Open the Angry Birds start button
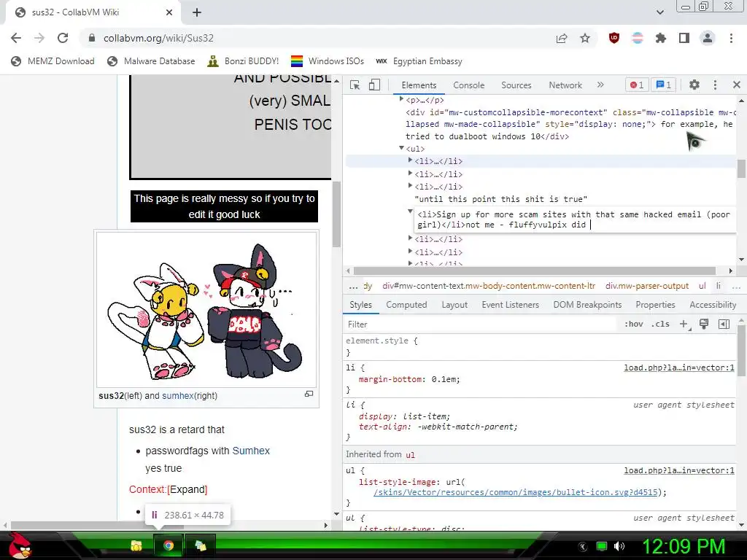Image resolution: width=747 pixels, height=560 pixels. point(20,545)
